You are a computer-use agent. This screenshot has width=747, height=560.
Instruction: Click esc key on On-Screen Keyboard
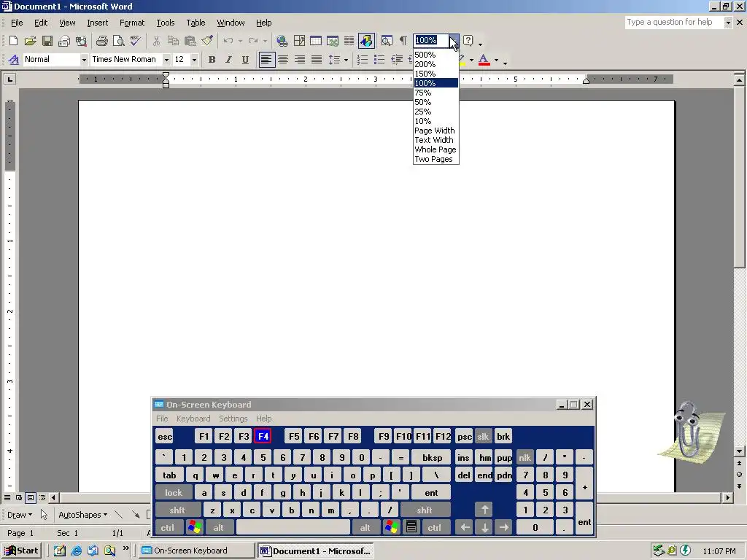(x=165, y=436)
